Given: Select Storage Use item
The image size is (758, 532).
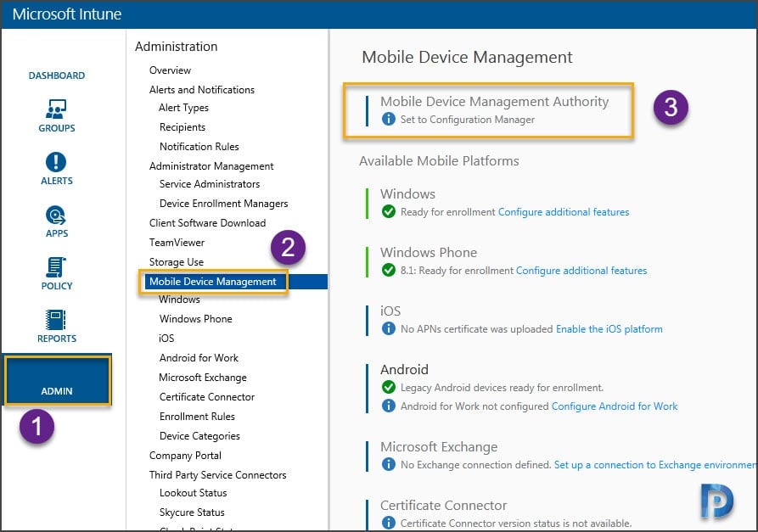Looking at the screenshot, I should tap(176, 262).
